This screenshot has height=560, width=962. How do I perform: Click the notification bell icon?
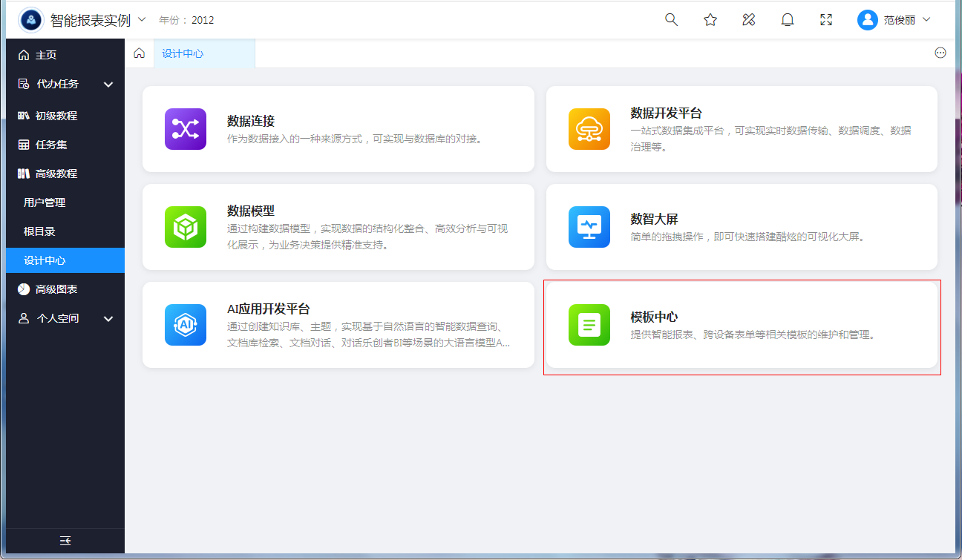788,20
